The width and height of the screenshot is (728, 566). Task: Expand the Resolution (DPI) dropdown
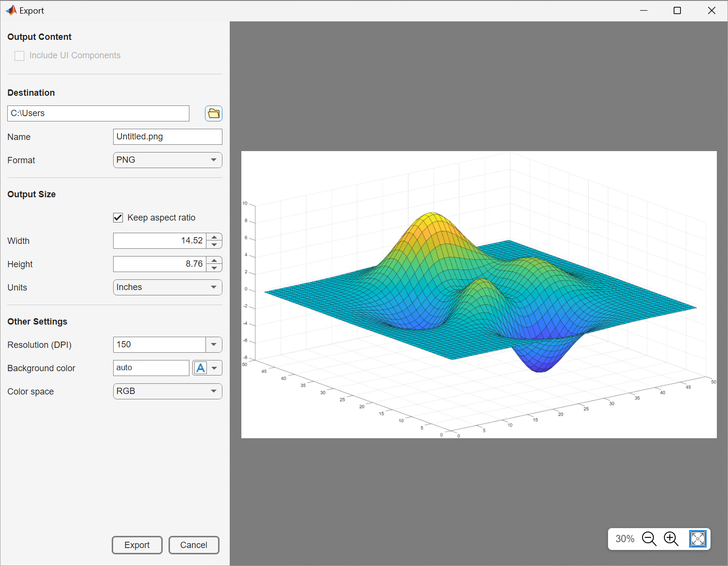214,344
